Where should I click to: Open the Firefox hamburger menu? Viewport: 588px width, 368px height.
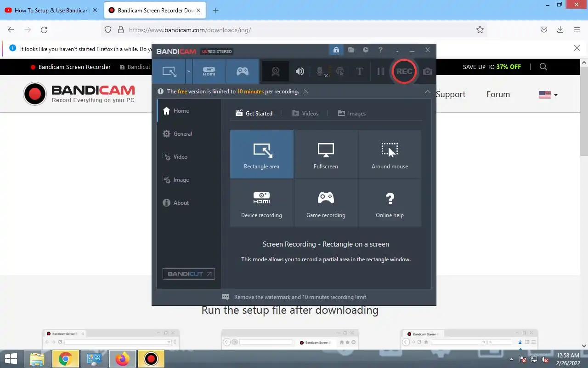(577, 29)
